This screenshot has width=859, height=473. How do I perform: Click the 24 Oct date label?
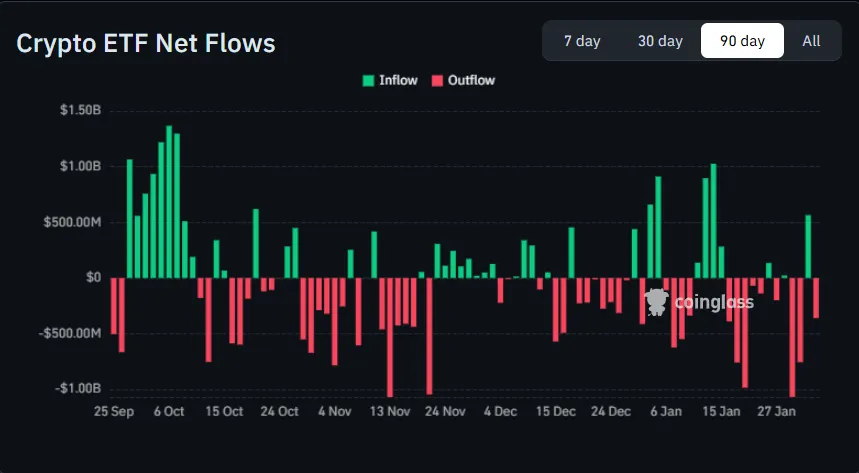point(279,412)
